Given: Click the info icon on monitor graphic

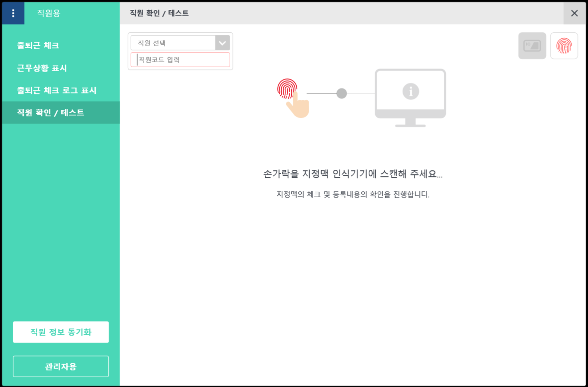Looking at the screenshot, I should tap(411, 91).
